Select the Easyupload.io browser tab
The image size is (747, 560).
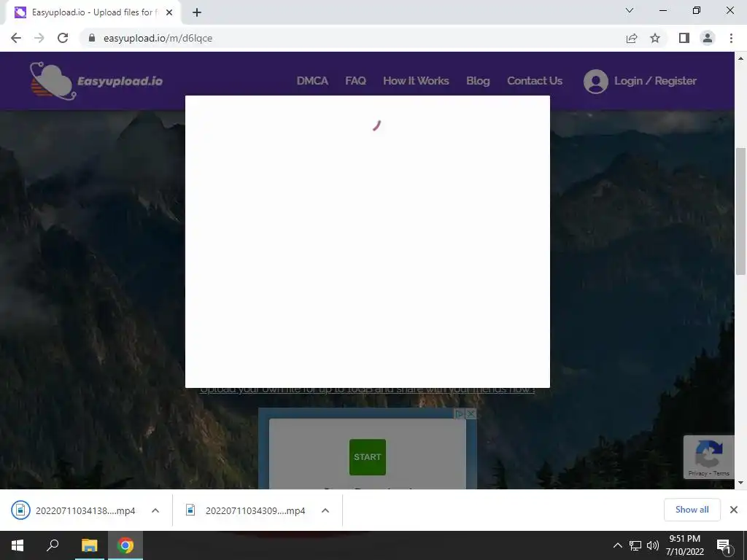coord(93,12)
